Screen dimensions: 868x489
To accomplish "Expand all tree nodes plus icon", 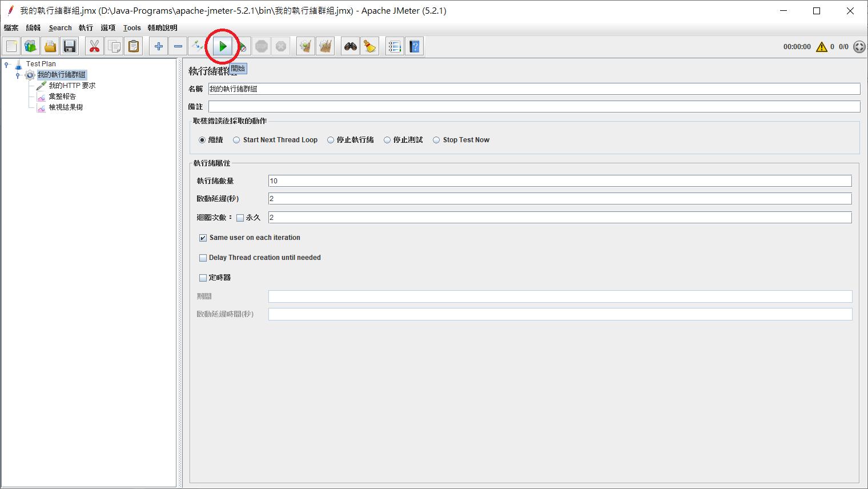I will (x=159, y=46).
